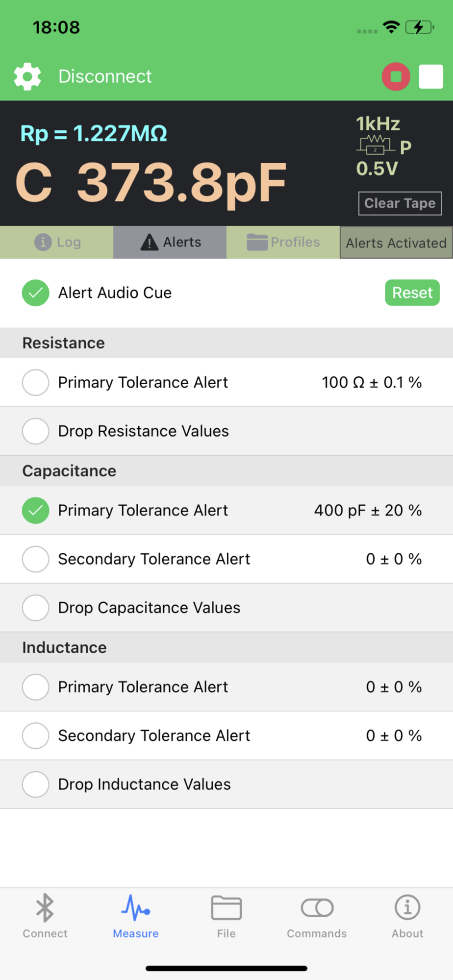This screenshot has height=980, width=453.
Task: Edit the 100 Ω ± 0.1 % value
Action: coord(371,382)
